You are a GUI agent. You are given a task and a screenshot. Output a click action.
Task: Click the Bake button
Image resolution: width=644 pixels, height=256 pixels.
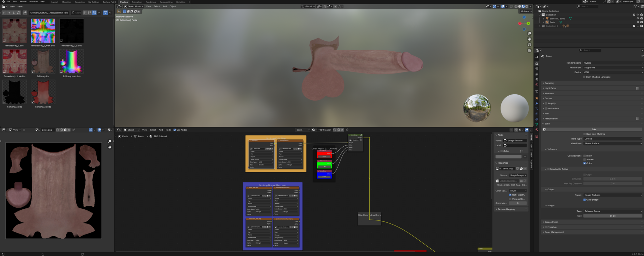(594, 129)
